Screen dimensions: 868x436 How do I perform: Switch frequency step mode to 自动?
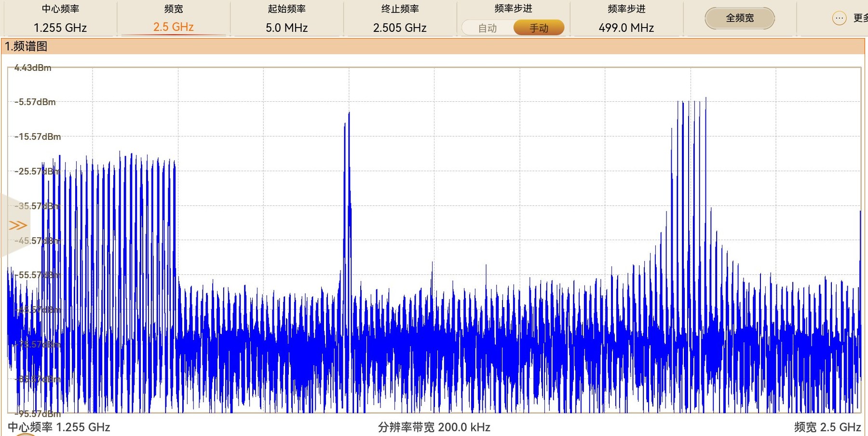[x=487, y=28]
